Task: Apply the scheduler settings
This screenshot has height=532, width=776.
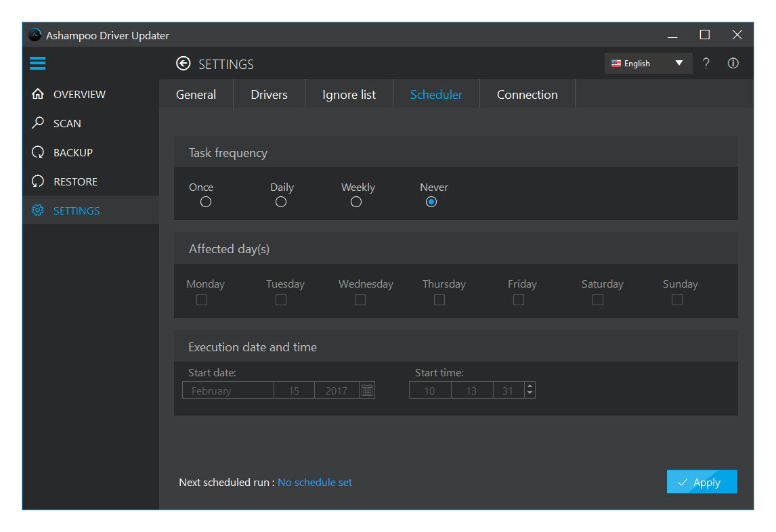Action: [x=702, y=482]
